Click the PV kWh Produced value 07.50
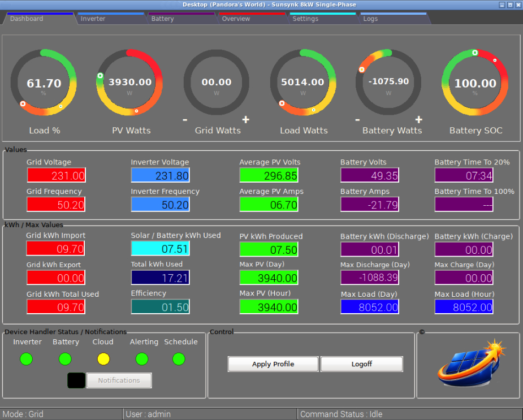 269,249
